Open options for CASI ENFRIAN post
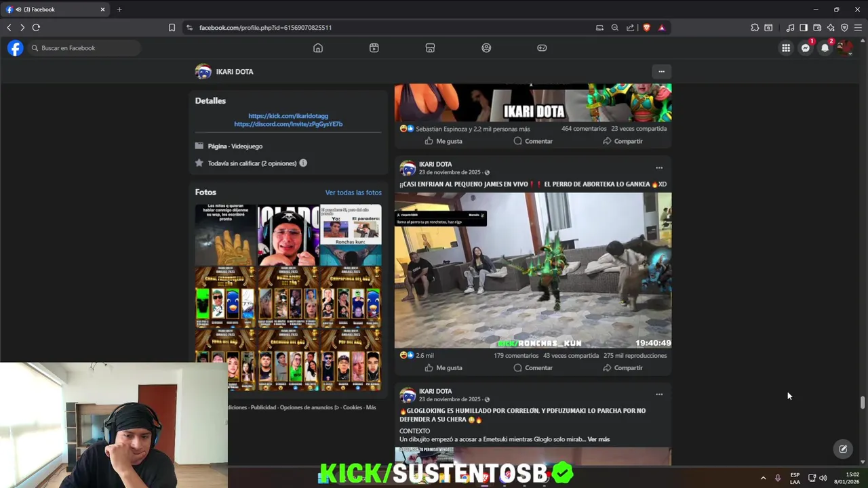This screenshot has height=488, width=868. (x=659, y=168)
